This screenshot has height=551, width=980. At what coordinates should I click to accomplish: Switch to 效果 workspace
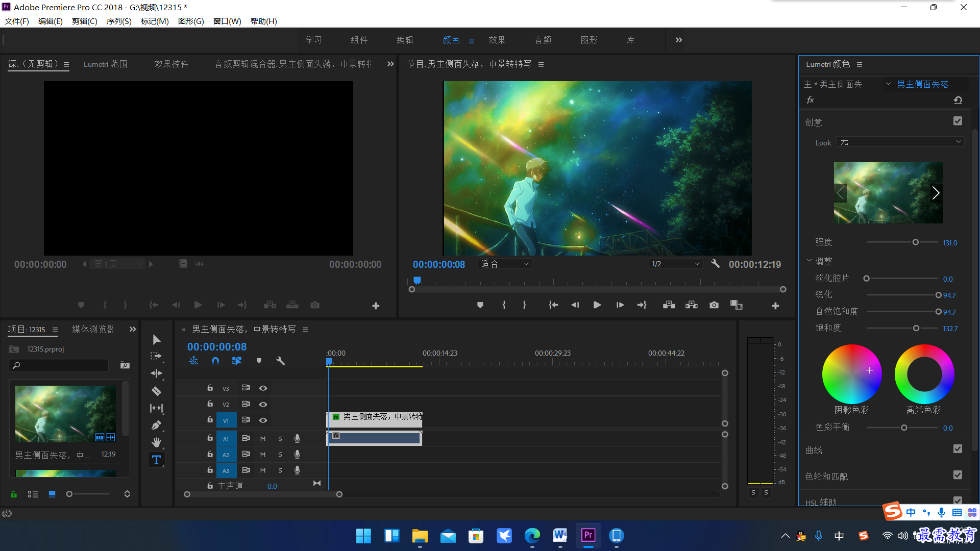[x=497, y=40]
